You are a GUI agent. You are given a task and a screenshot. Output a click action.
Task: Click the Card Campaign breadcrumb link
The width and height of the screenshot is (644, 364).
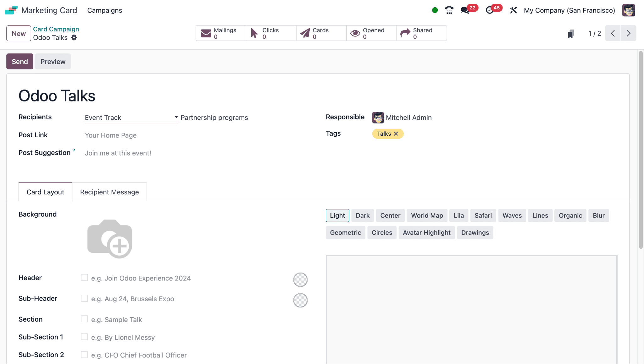(56, 29)
